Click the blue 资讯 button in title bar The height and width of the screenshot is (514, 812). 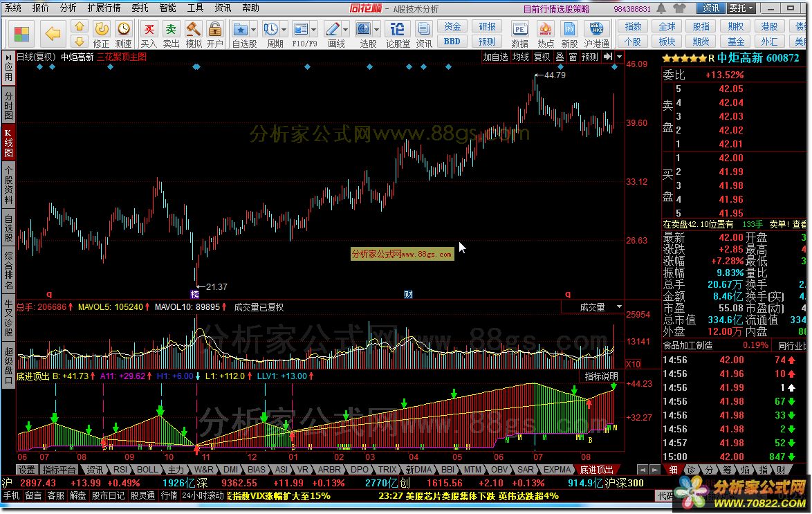(x=710, y=8)
